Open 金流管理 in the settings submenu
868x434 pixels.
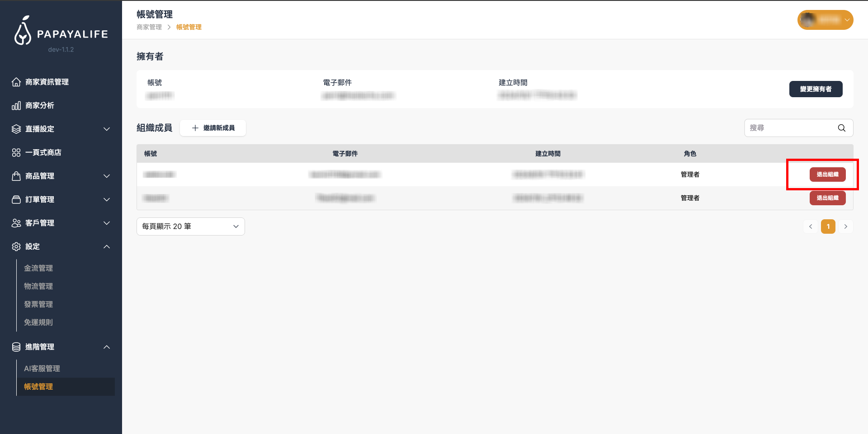coord(38,268)
